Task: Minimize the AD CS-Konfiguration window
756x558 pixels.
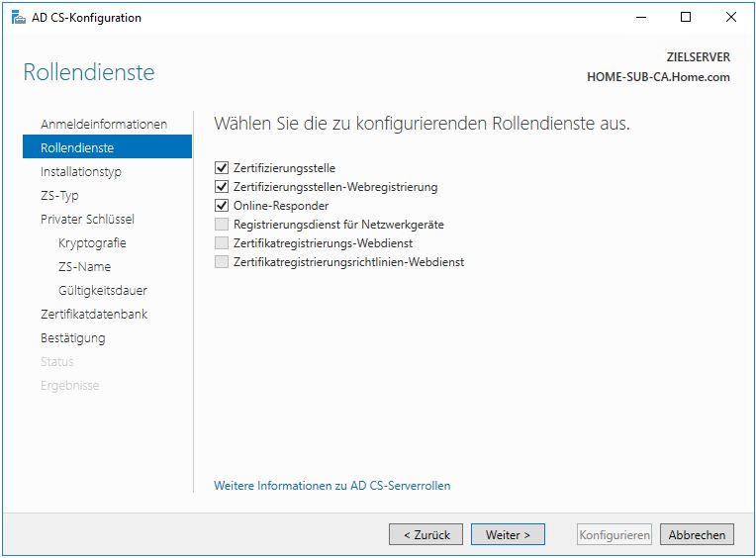Action: tap(641, 17)
